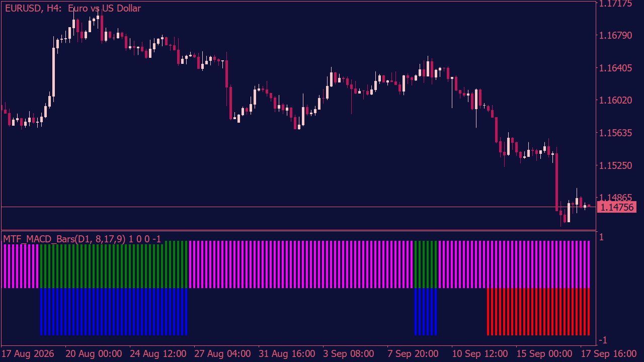Click the 15 Sep 00:00 time label

click(544, 353)
